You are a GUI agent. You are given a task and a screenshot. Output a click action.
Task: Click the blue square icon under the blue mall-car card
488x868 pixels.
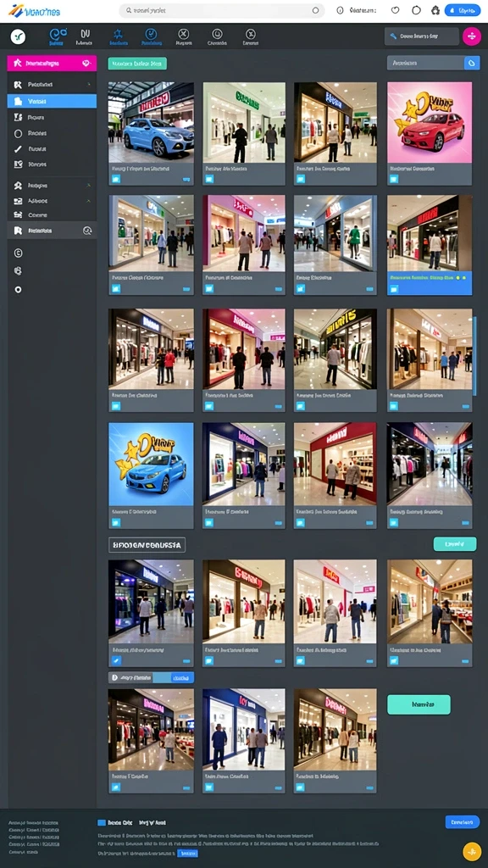click(x=115, y=179)
